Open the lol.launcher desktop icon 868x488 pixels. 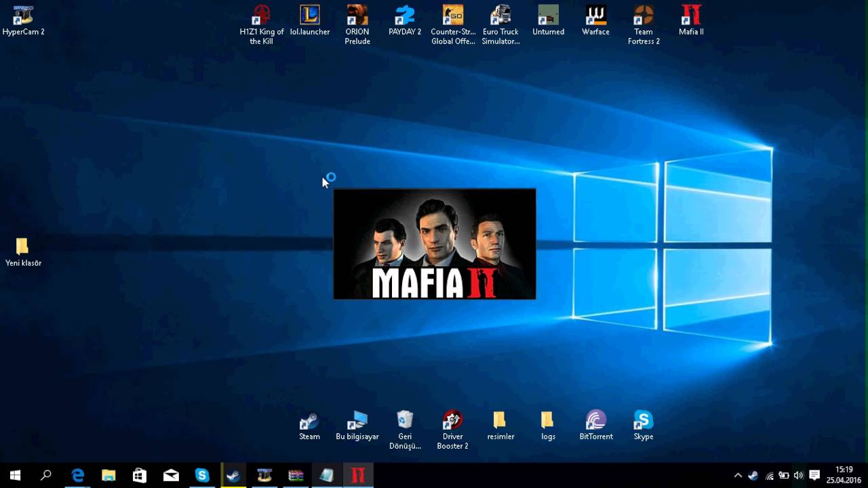click(x=310, y=20)
